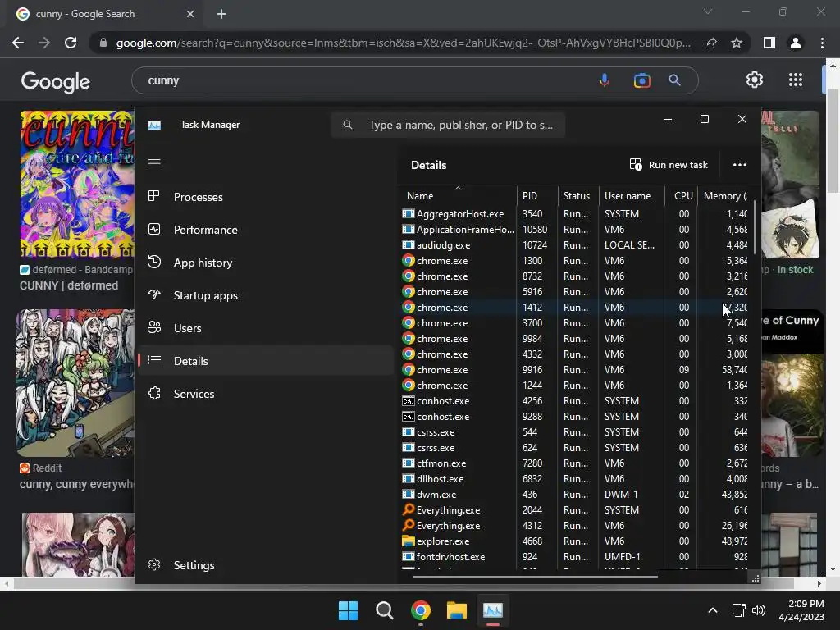
Task: Select chrome.exe with PID 1300
Action: tap(575, 260)
